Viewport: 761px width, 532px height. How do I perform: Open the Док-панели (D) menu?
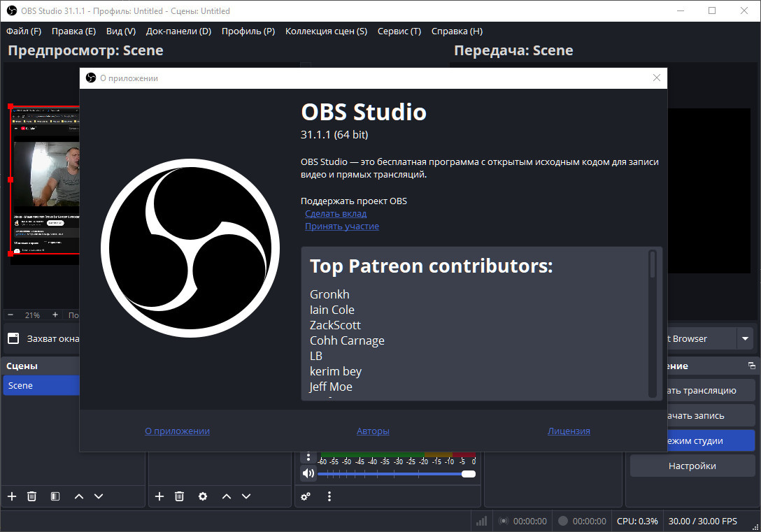178,31
